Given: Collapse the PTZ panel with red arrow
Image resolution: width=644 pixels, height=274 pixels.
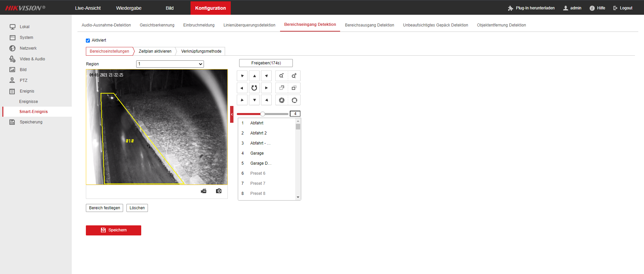Looking at the screenshot, I should click(231, 114).
